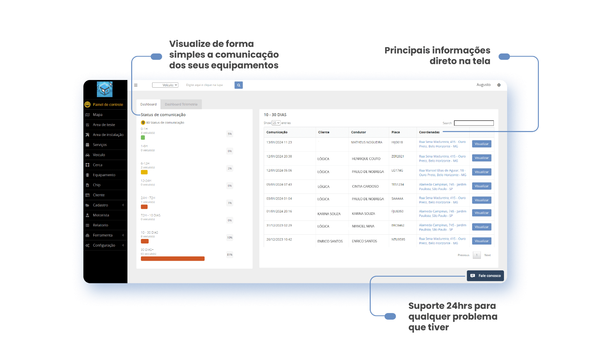
Task: Click the long orange 30 DIAS+ bar
Action: (x=173, y=259)
